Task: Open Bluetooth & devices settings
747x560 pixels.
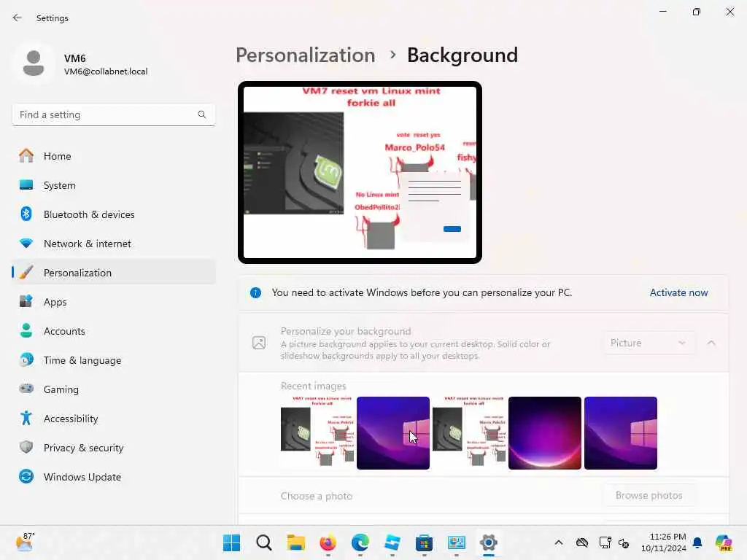Action: tap(113, 214)
